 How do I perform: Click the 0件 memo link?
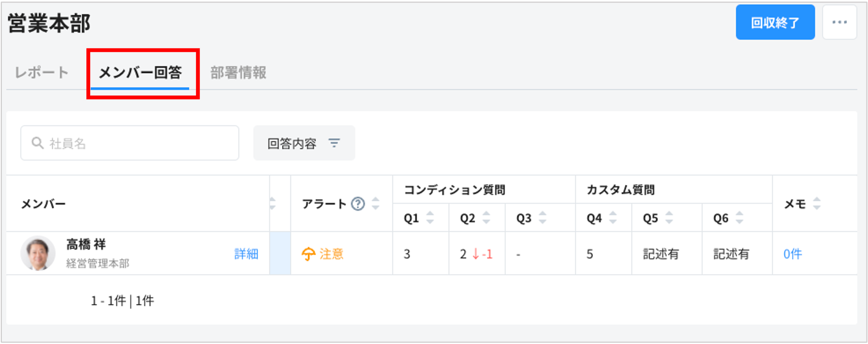[792, 254]
